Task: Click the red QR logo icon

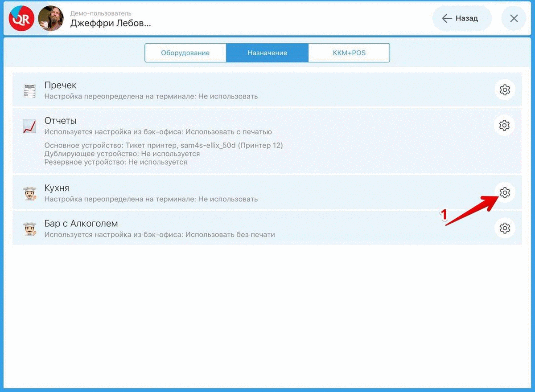Action: [x=22, y=19]
